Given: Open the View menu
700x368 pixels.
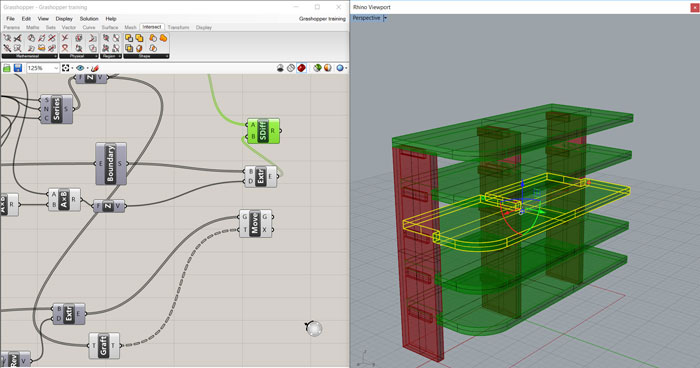Looking at the screenshot, I should pos(43,19).
